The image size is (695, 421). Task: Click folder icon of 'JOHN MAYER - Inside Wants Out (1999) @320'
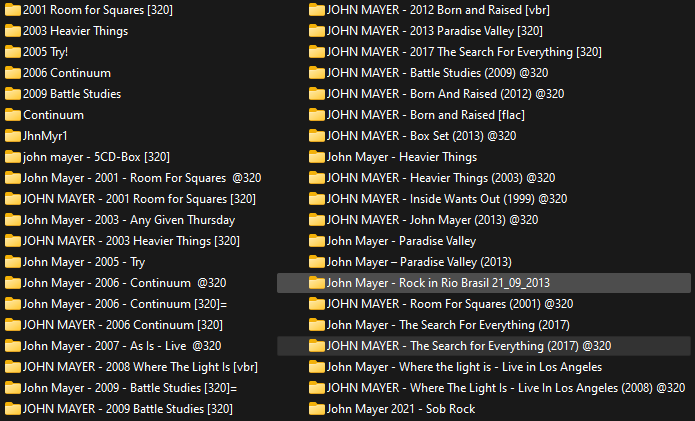pyautogui.click(x=316, y=199)
